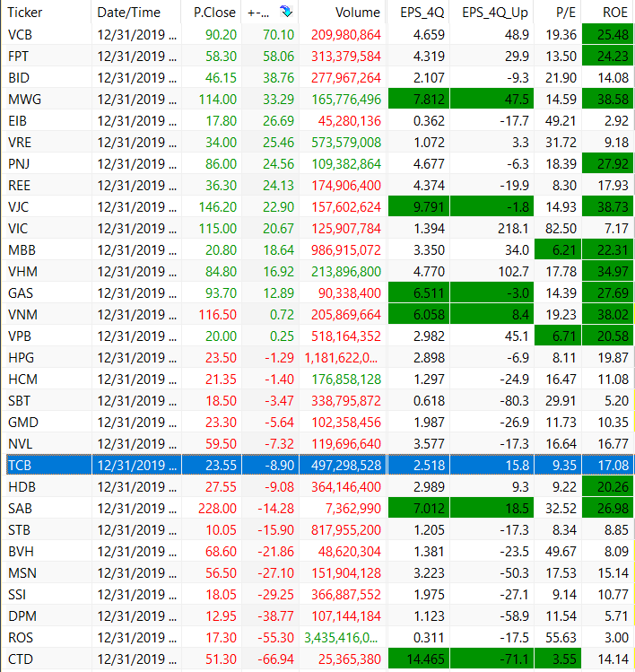This screenshot has width=635, height=672.
Task: Select the MWG ticker row
Action: (22, 98)
